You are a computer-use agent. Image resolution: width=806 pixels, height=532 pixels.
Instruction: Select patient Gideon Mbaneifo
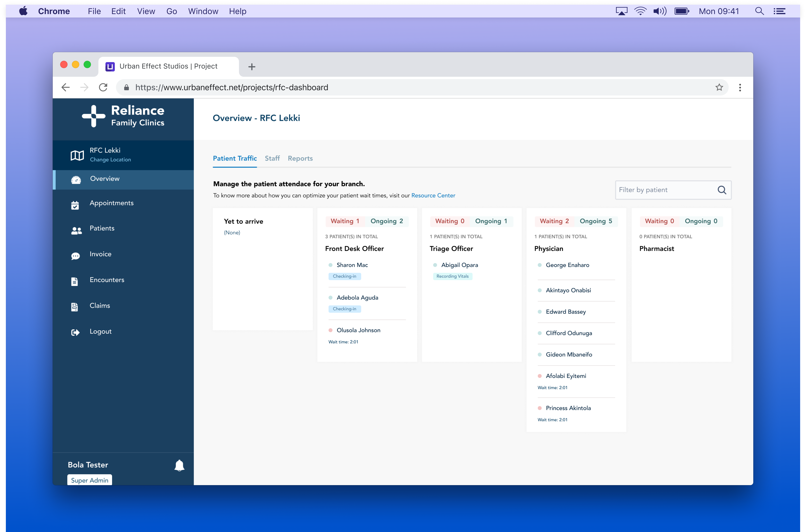click(x=569, y=354)
